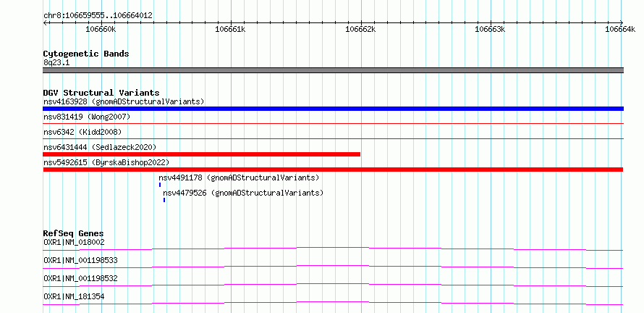Click the gray 8q23.1 cytogenetic band bar
644x313 pixels.
[333, 70]
